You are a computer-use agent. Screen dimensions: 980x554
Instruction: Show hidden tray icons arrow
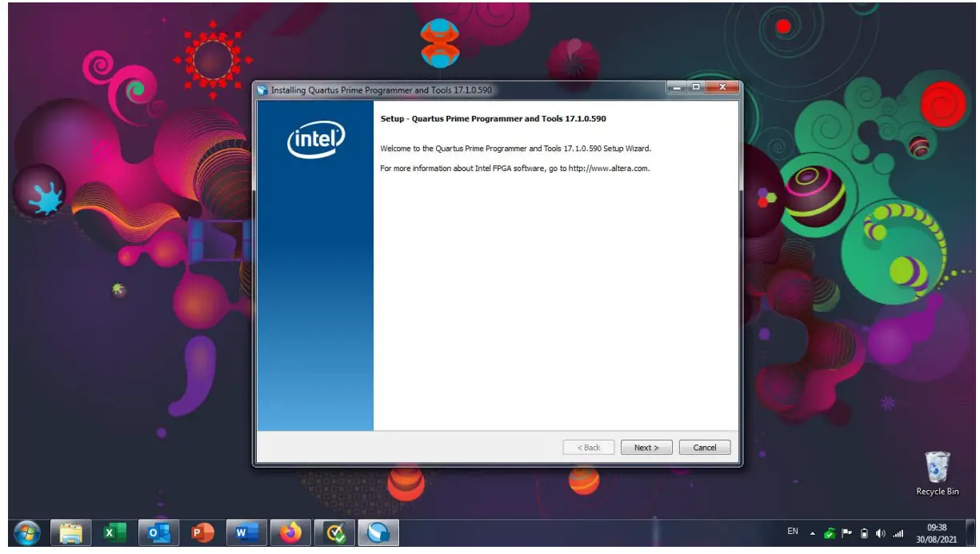click(813, 533)
